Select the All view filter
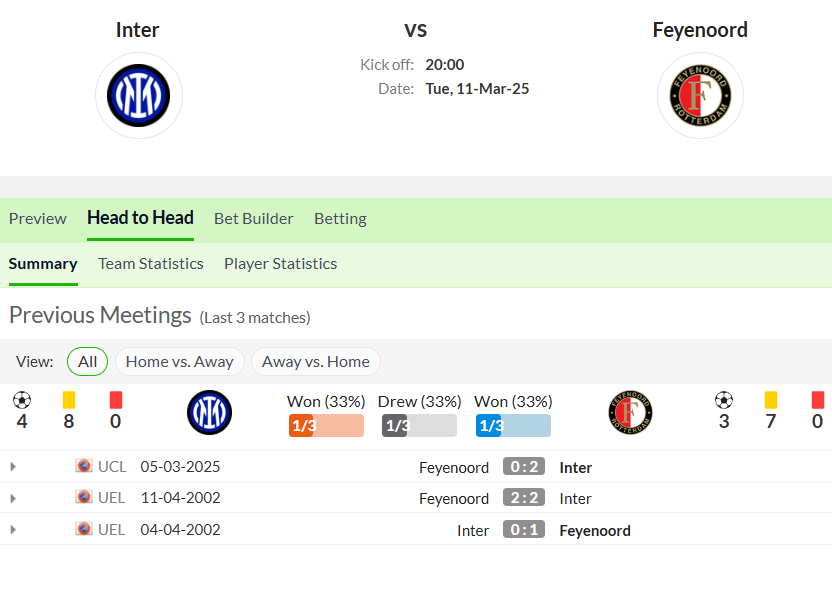The width and height of the screenshot is (832, 603). point(88,361)
